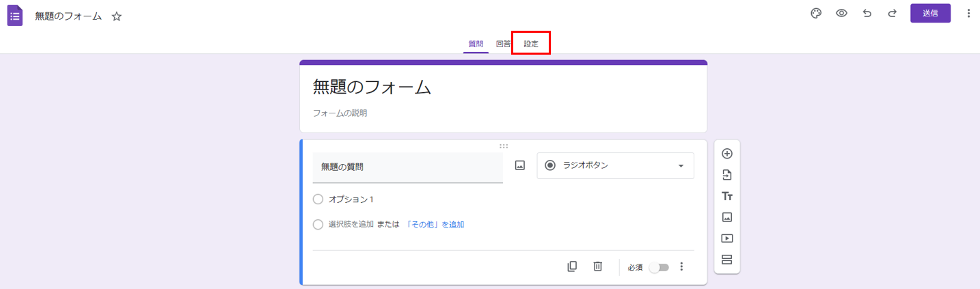Viewport: 980px width, 289px height.
Task: Open the Google Forms home icon
Action: [15, 16]
